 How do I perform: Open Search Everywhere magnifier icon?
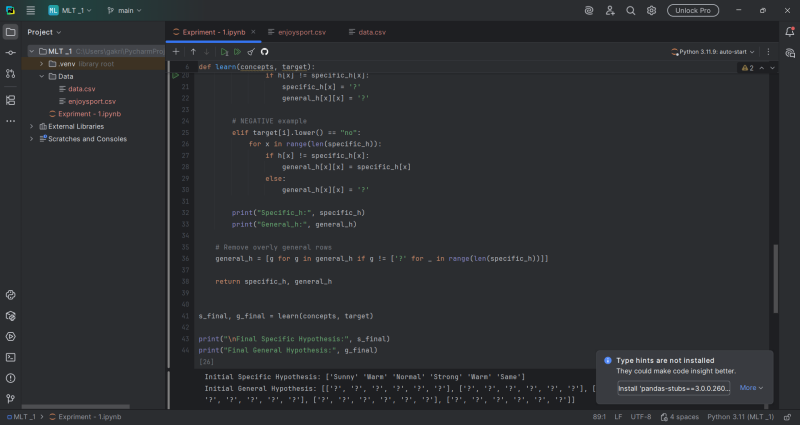[x=630, y=10]
